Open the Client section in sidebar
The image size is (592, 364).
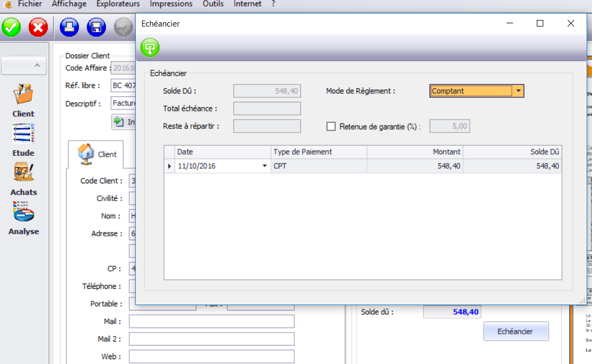point(23,101)
